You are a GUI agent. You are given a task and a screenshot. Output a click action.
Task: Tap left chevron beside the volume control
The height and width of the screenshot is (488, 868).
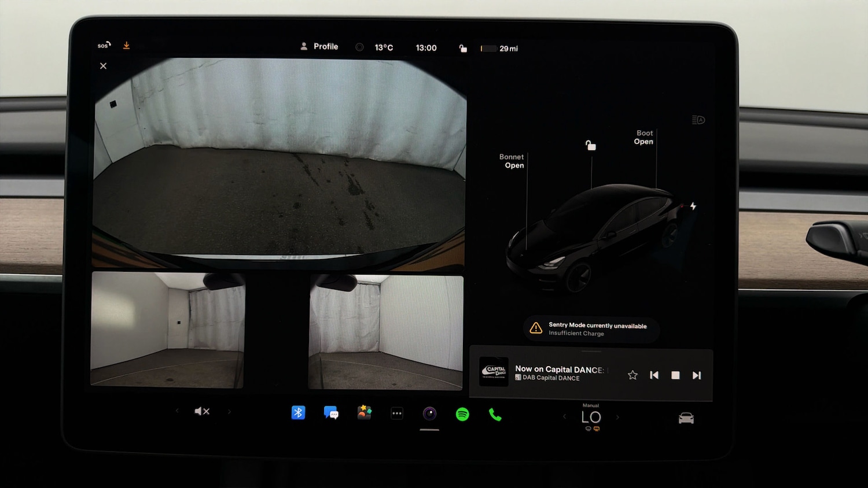click(177, 411)
